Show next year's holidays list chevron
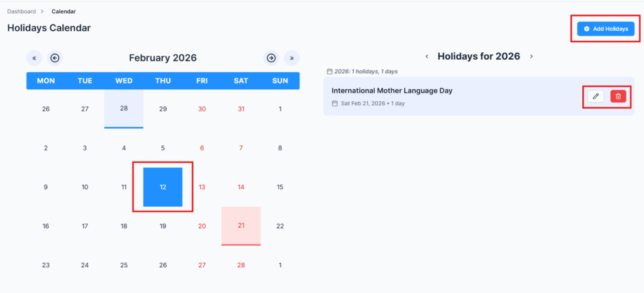644x293 pixels. tap(531, 57)
